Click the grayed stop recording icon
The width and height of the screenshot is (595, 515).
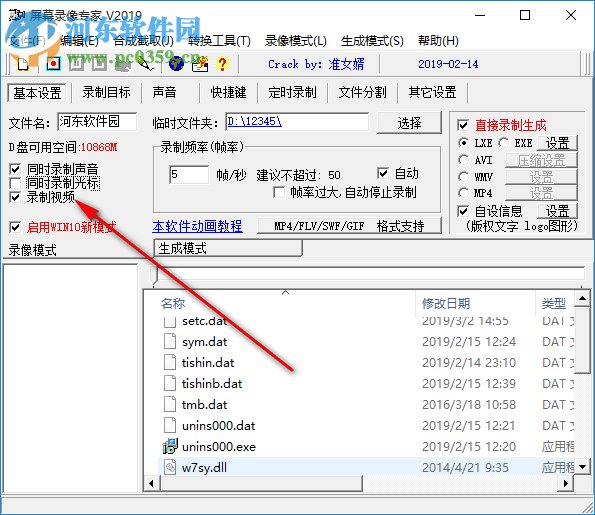(x=99, y=64)
